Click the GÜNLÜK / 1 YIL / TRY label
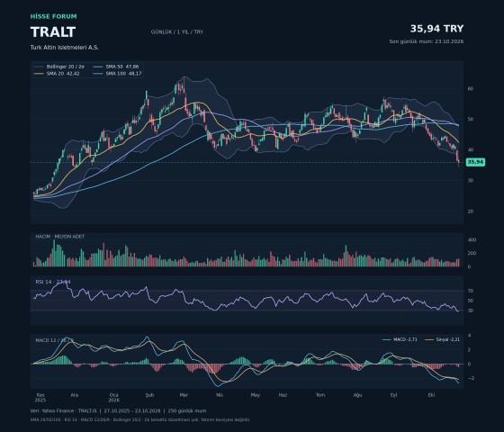Image resolution: width=504 pixels, height=432 pixels. (177, 31)
